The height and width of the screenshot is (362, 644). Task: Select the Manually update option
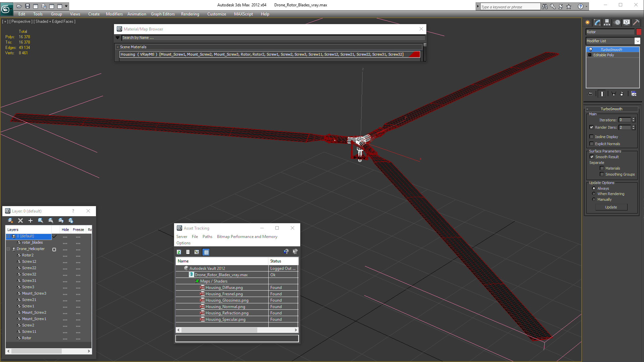pos(594,199)
